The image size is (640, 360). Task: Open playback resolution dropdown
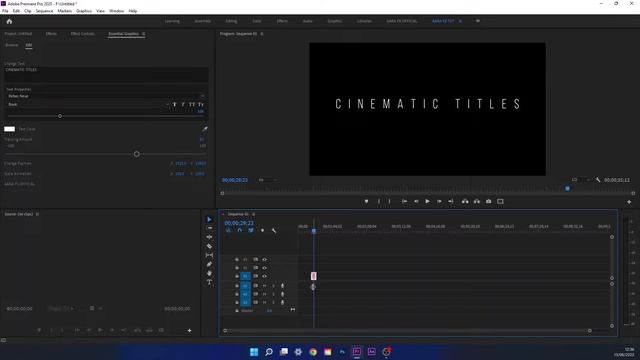click(x=581, y=180)
